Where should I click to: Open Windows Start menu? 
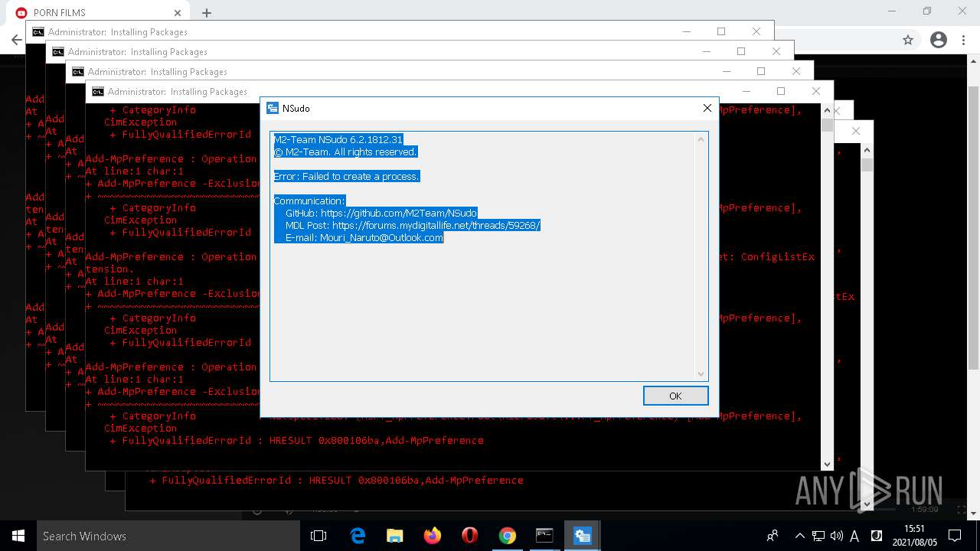click(x=18, y=536)
